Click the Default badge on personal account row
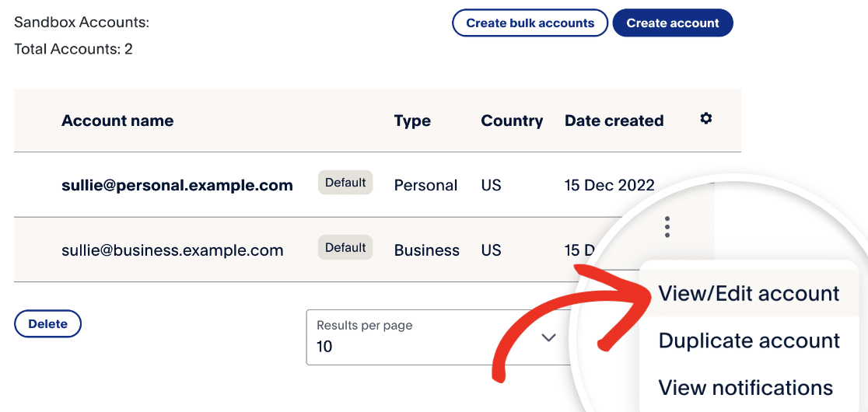The image size is (868, 412). pyautogui.click(x=345, y=183)
